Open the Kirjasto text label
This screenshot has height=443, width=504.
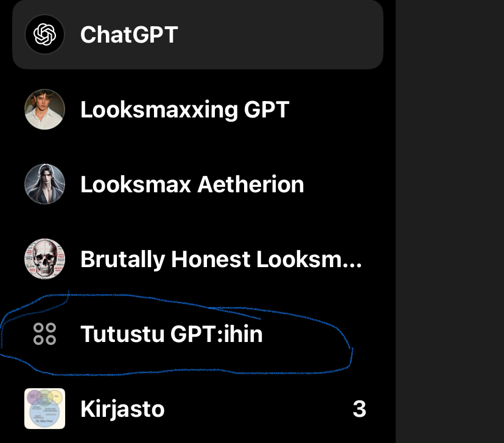[122, 410]
